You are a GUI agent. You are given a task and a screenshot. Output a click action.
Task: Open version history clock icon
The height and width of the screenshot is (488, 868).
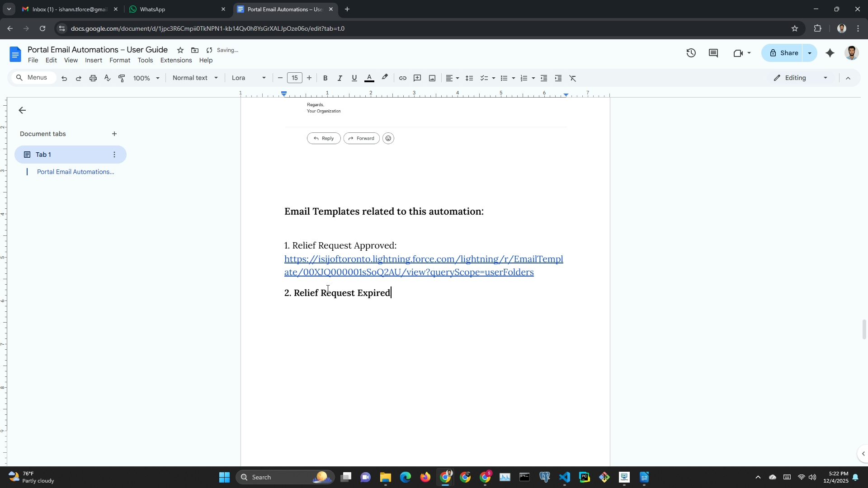click(x=691, y=53)
